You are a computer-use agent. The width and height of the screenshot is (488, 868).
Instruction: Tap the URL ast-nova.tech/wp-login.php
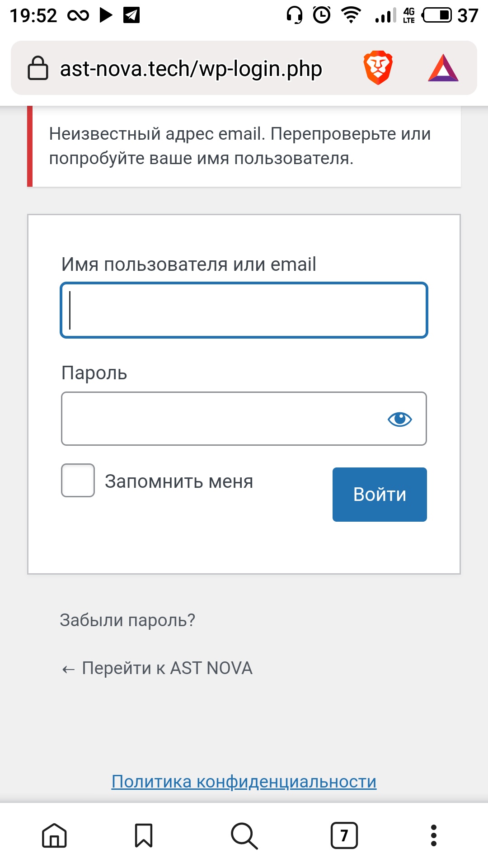pos(191,69)
